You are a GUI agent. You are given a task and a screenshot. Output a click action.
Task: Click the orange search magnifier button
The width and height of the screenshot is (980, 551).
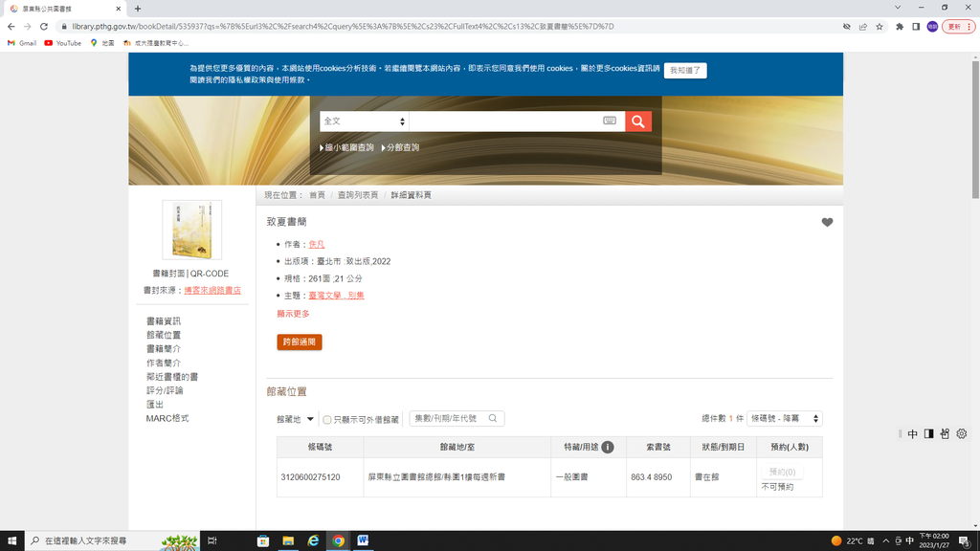point(638,121)
